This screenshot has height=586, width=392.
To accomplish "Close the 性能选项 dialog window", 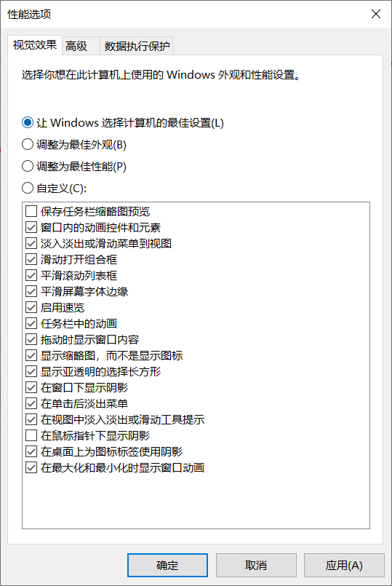I will (376, 15).
